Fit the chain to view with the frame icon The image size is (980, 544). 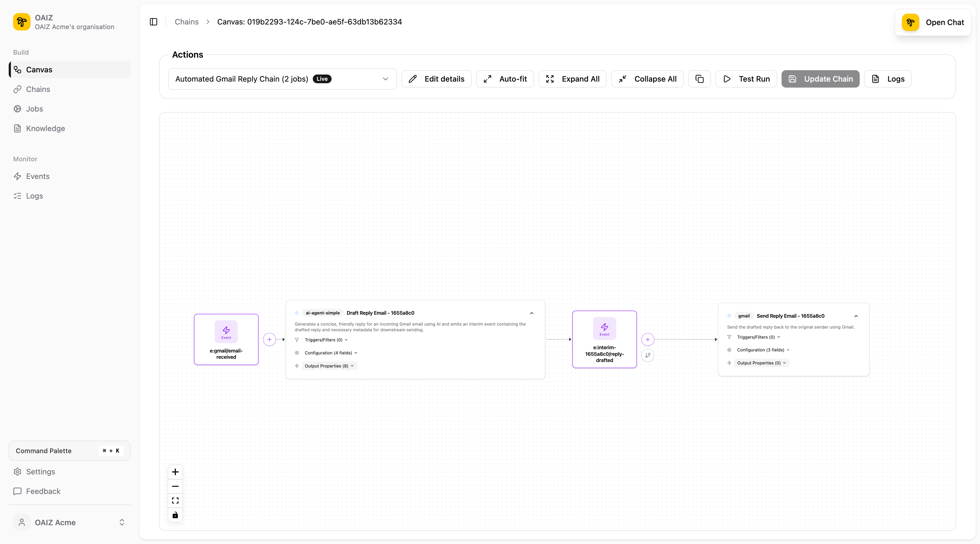point(175,501)
